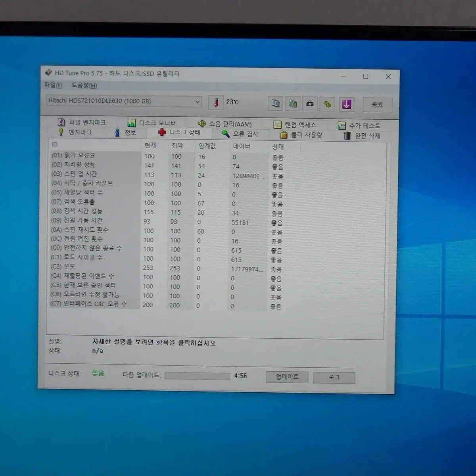Screen dimensions: 476x476
Task: Switch to the 정보 tab
Action: 125,132
